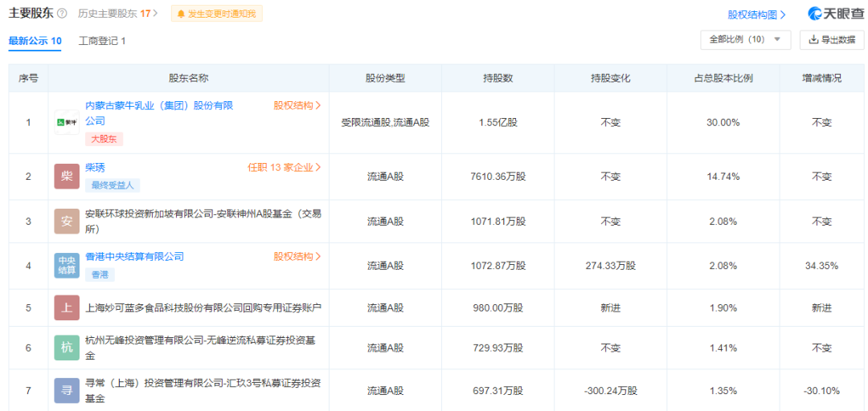Viewport: 868px width, 411px height.
Task: Click the 1.41% ratio cell
Action: tap(723, 348)
